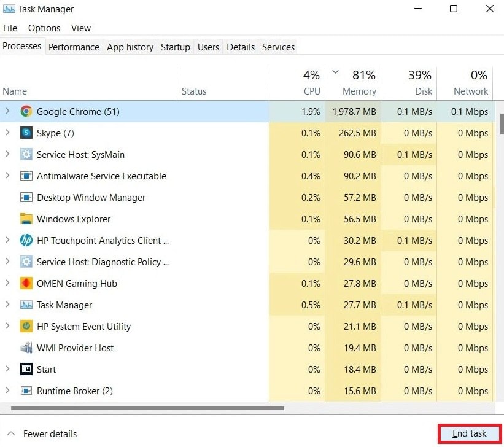Click the horizontal scrollbar thumb
Screen dimensions: 504x447
coord(147,408)
